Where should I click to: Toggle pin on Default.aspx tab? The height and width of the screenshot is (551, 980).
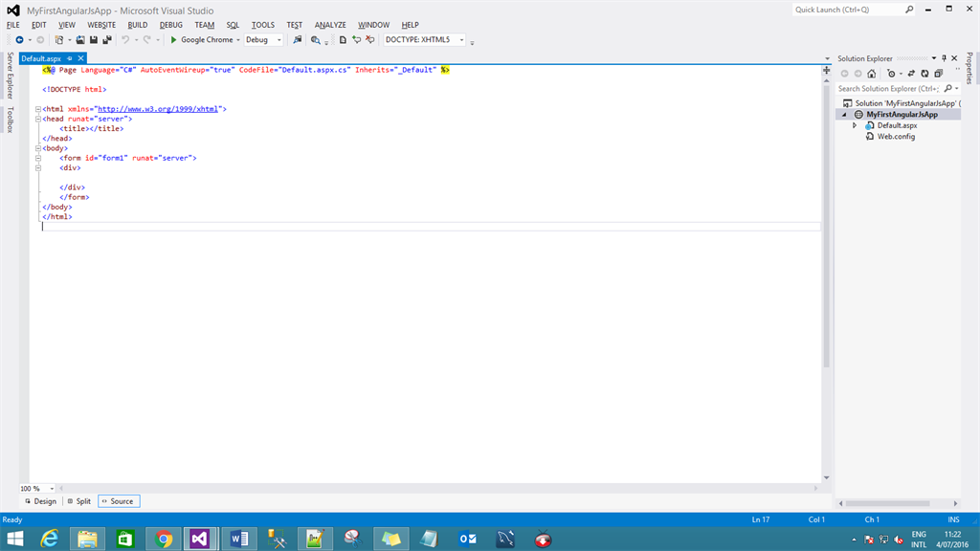tap(69, 58)
